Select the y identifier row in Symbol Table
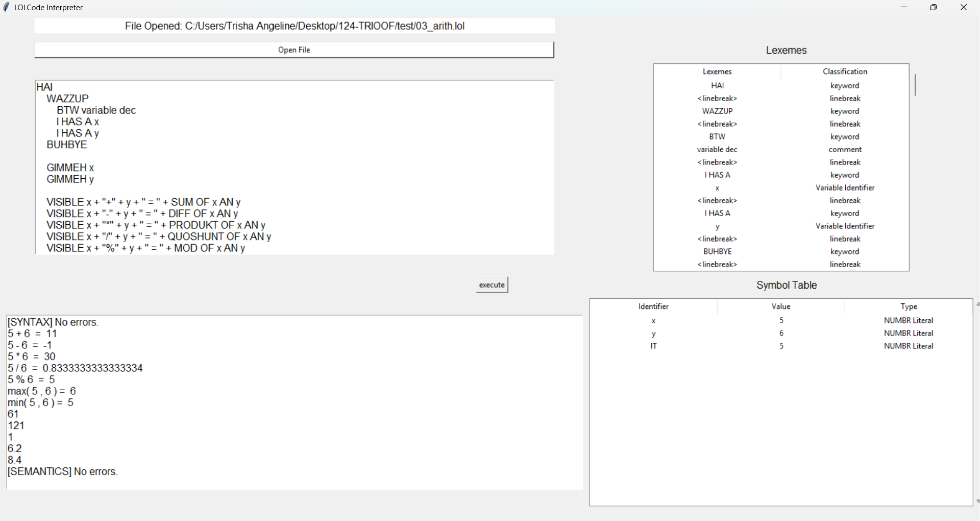The image size is (980, 521). 653,334
